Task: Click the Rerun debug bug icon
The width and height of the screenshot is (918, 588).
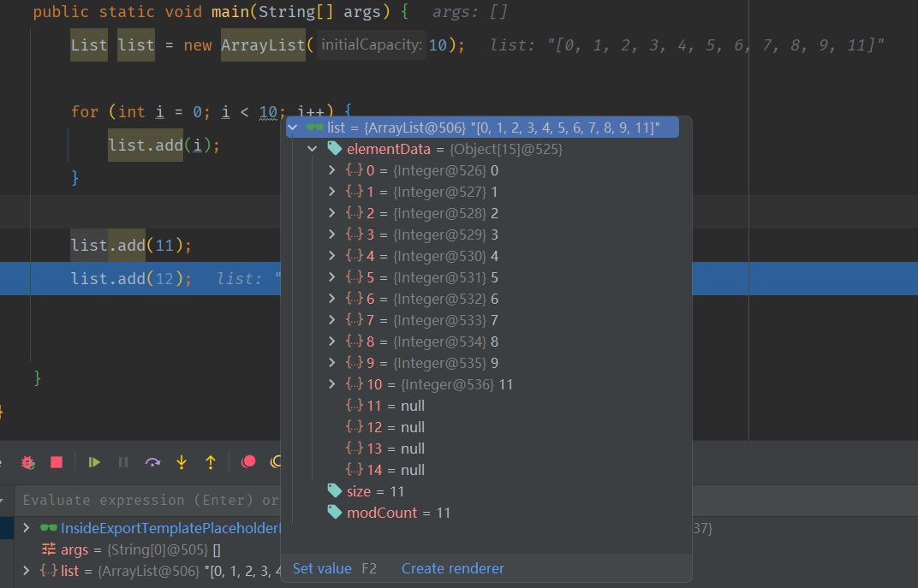Action: (27, 462)
